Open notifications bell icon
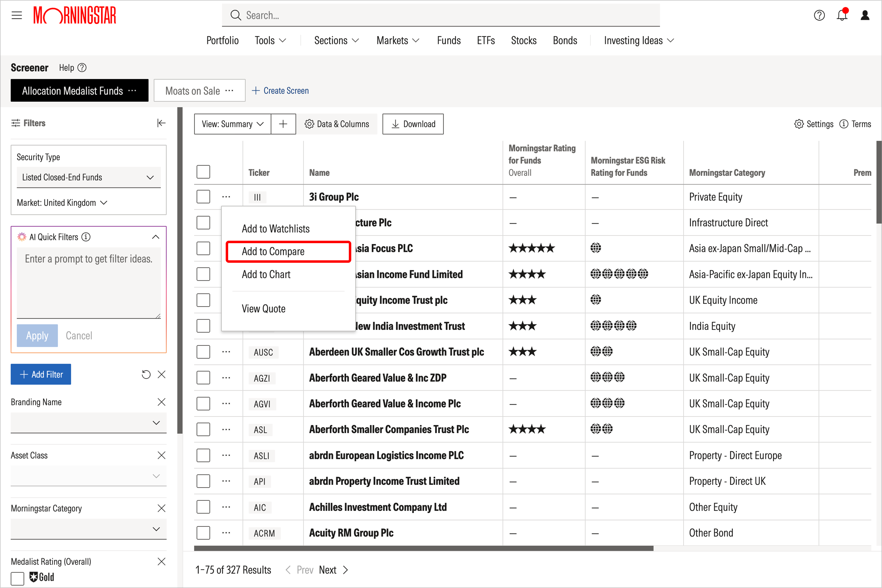This screenshot has height=588, width=882. tap(842, 15)
